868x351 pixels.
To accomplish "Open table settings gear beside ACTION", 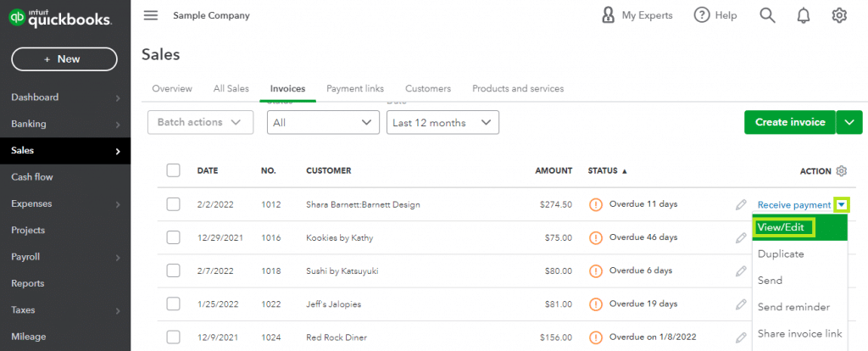I will click(x=842, y=171).
